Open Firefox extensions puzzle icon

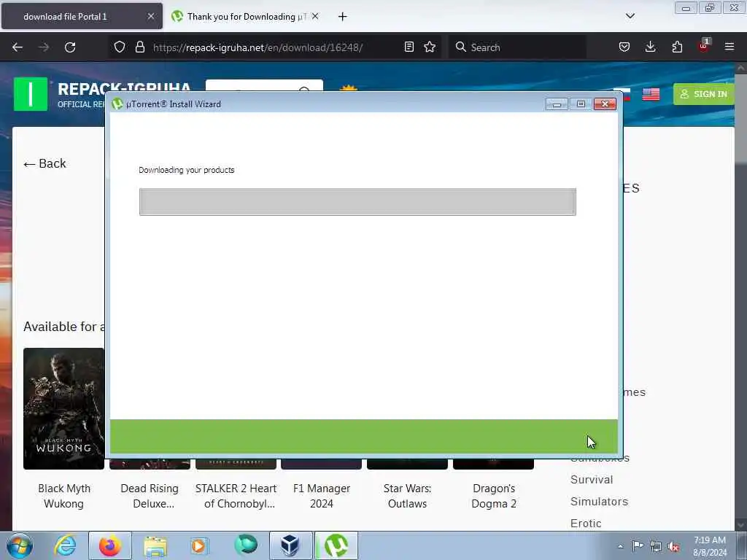click(677, 47)
